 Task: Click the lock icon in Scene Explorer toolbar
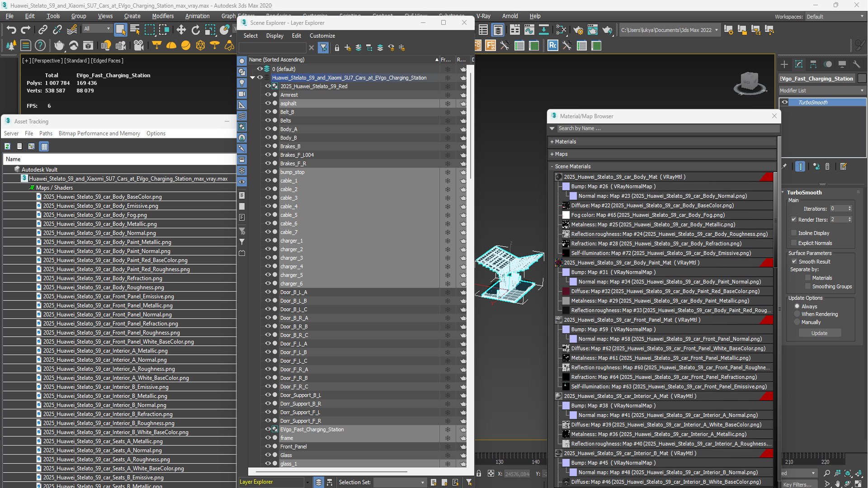point(337,47)
